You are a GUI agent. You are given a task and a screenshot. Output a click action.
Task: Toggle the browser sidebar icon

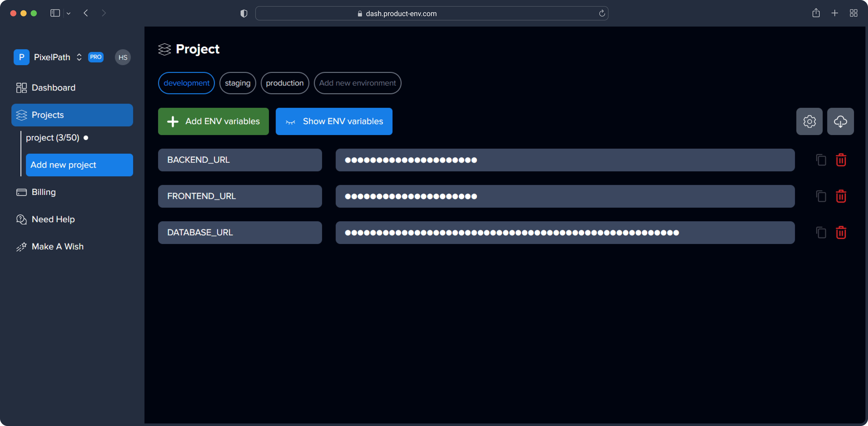pos(55,13)
